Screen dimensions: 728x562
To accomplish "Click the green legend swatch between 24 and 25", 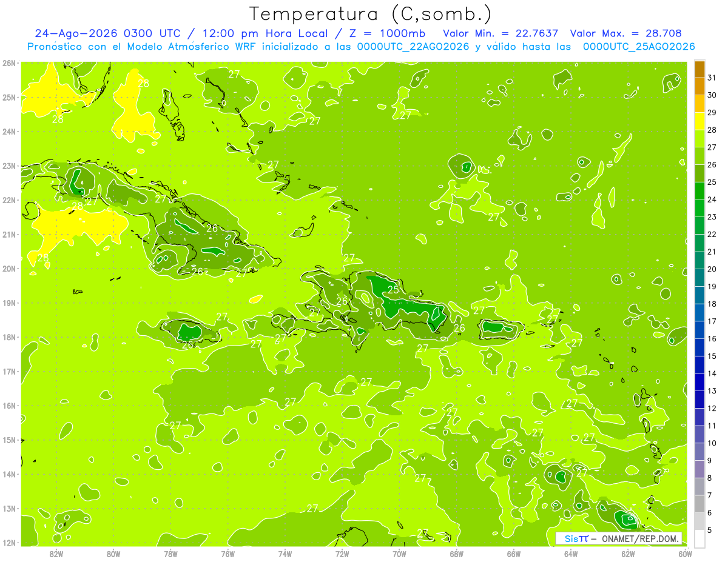I will pos(699,191).
